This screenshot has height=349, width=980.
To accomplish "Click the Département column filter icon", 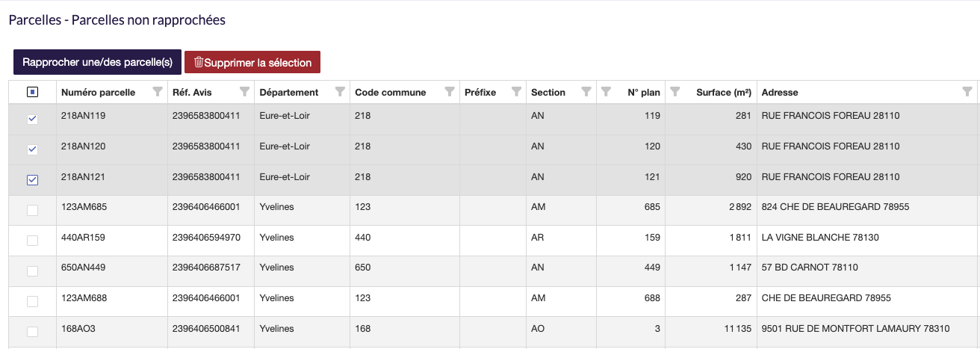I will pos(340,92).
